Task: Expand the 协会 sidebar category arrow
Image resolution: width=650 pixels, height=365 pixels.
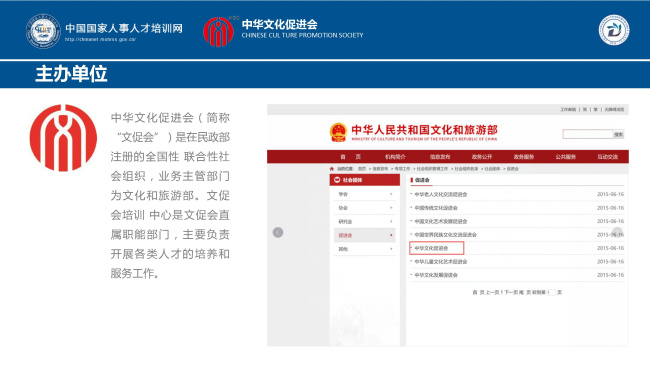Action: point(391,208)
